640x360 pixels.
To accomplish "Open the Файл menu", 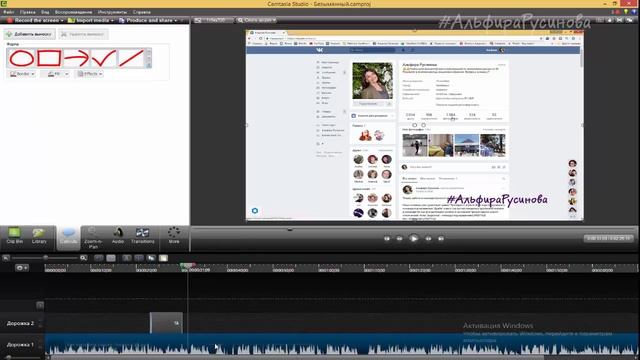I will tap(9, 12).
